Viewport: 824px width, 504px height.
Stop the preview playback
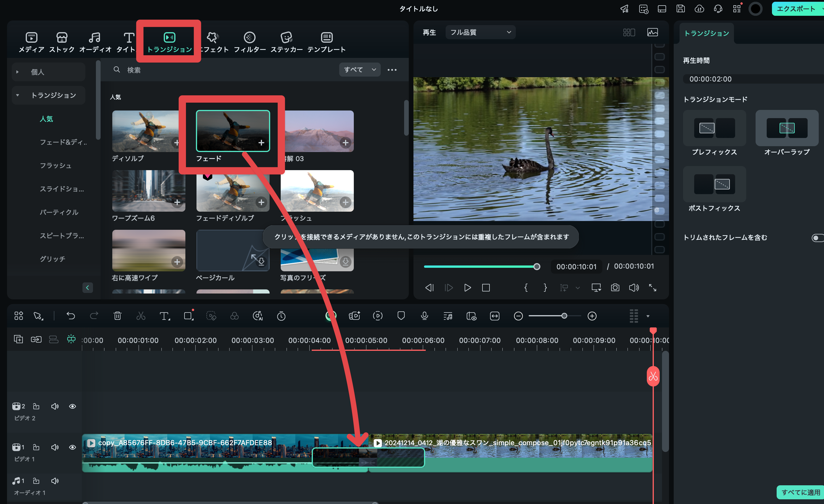(x=486, y=288)
